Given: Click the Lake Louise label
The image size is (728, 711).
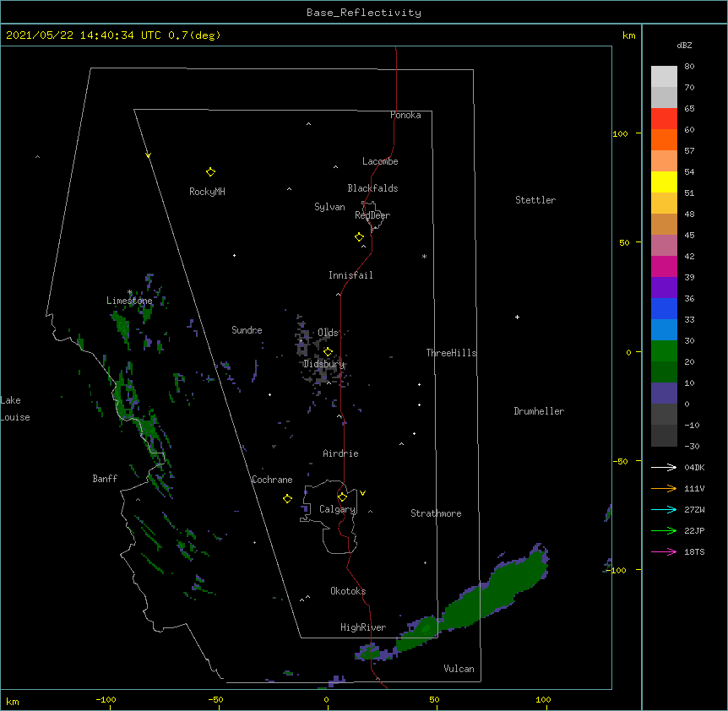Looking at the screenshot, I should tap(15, 409).
